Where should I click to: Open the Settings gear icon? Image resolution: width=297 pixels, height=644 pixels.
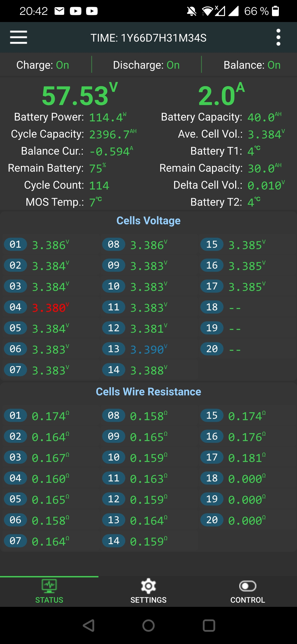pyautogui.click(x=148, y=586)
